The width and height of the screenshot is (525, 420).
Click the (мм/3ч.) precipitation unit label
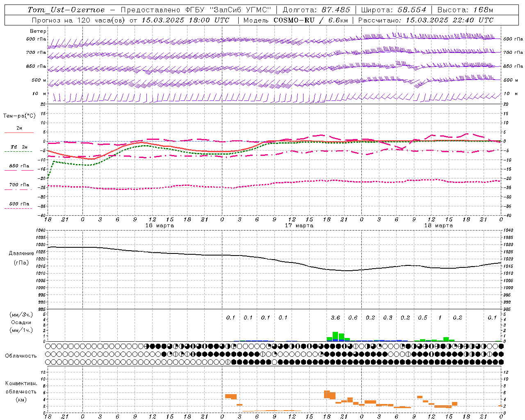click(21, 315)
